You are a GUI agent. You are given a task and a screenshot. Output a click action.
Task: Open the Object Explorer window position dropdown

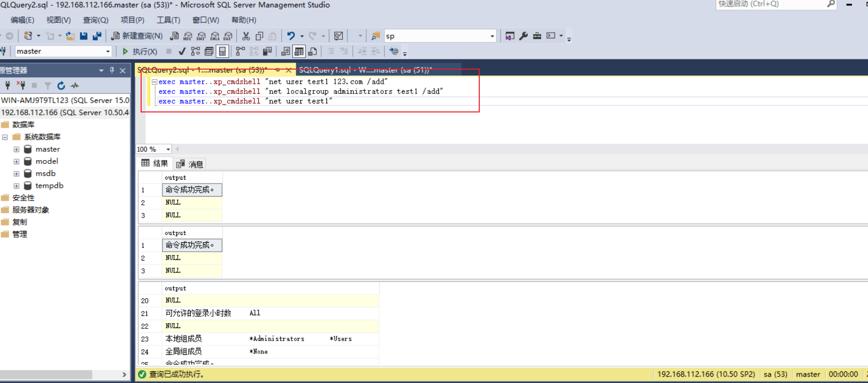[101, 71]
